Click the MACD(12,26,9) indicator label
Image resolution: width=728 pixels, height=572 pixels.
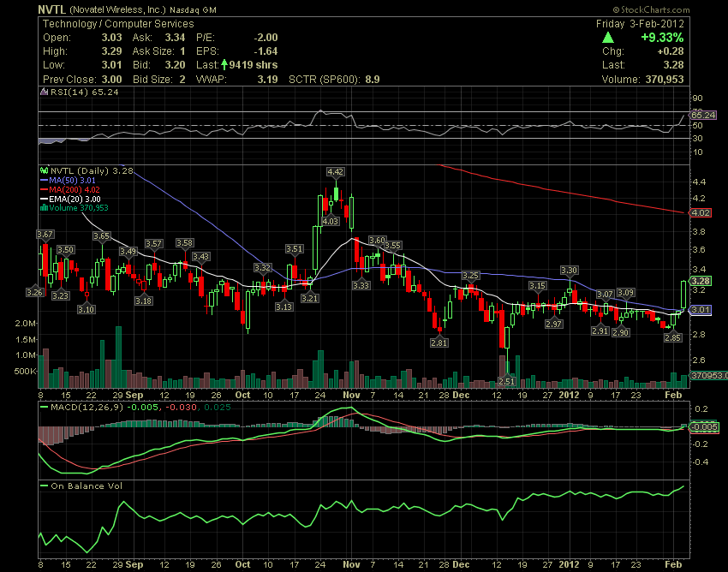pos(87,408)
